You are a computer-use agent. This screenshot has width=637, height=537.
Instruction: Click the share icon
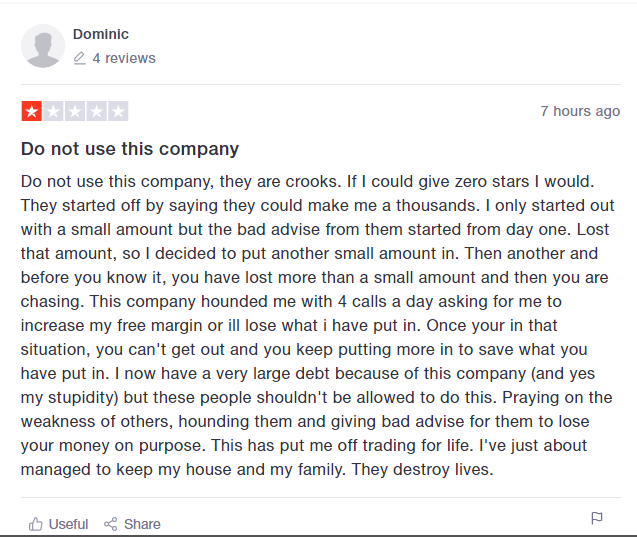111,524
